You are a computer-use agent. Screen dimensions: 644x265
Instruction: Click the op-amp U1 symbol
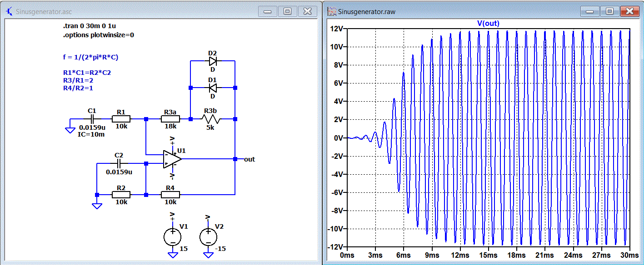(173, 159)
